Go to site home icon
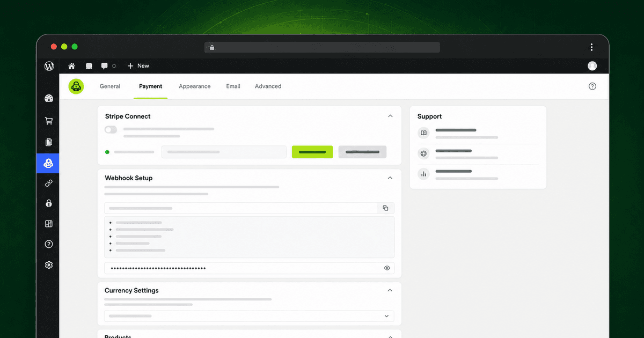The width and height of the screenshot is (644, 338). (71, 66)
